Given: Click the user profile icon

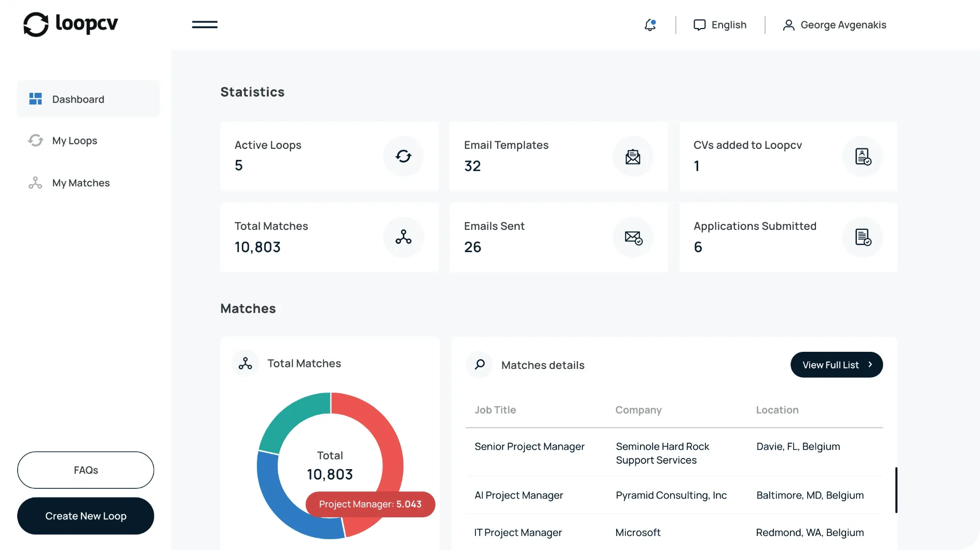Looking at the screenshot, I should [789, 25].
